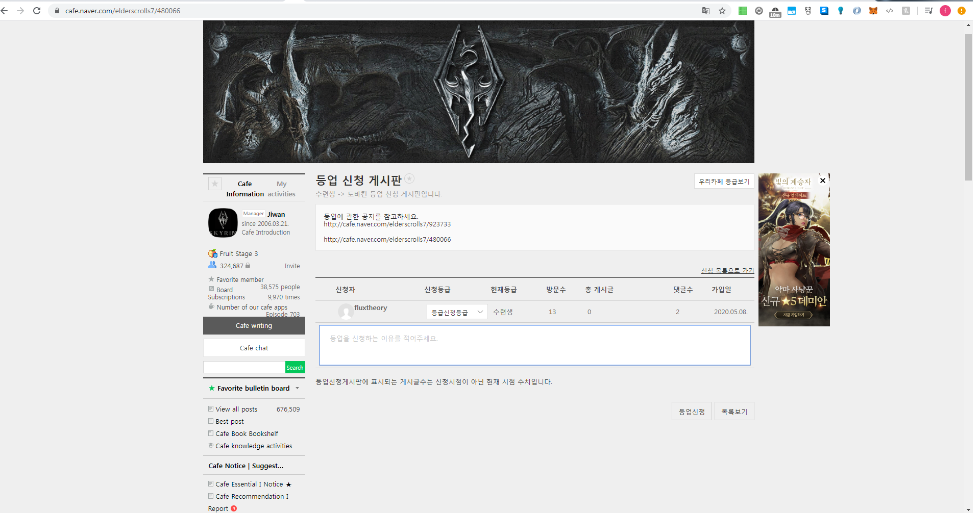The width and height of the screenshot is (980, 513).
Task: Click the page vertical scrollbar thumb
Action: click(x=968, y=107)
